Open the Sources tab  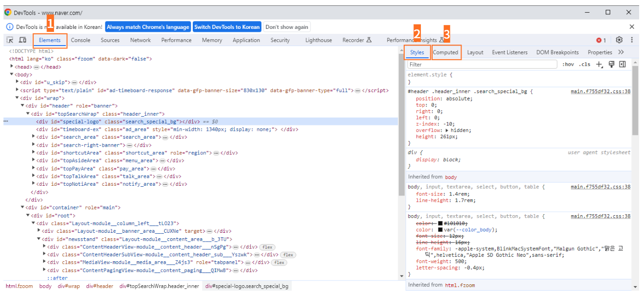coord(110,40)
